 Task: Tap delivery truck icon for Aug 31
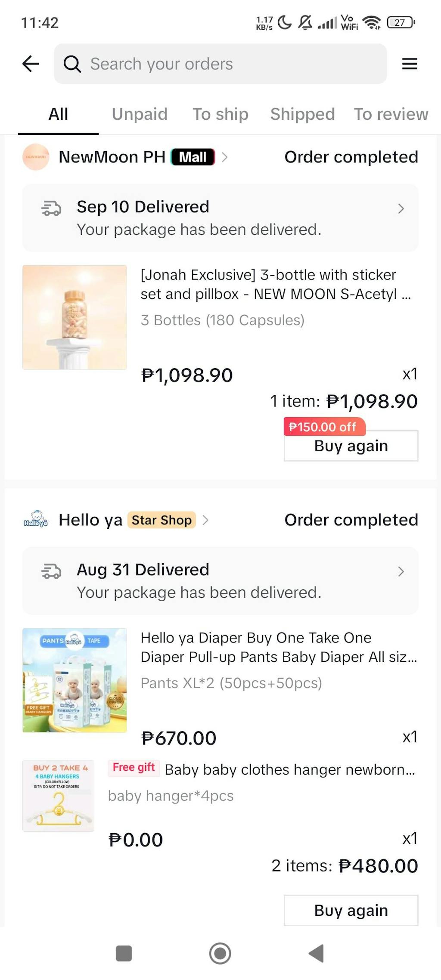[x=51, y=571]
